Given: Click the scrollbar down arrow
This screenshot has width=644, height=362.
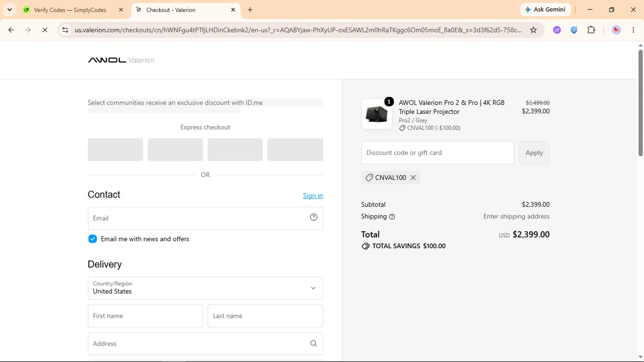Looking at the screenshot, I should [640, 357].
